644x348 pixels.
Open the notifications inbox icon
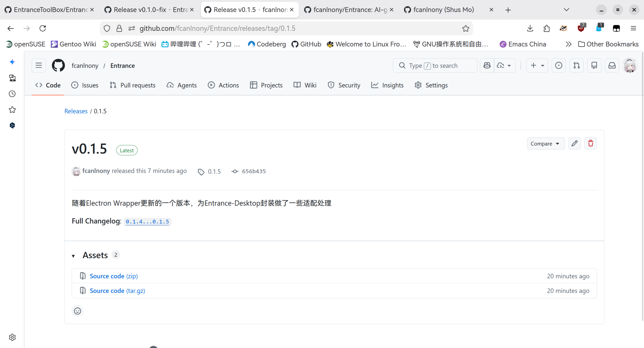pyautogui.click(x=612, y=65)
